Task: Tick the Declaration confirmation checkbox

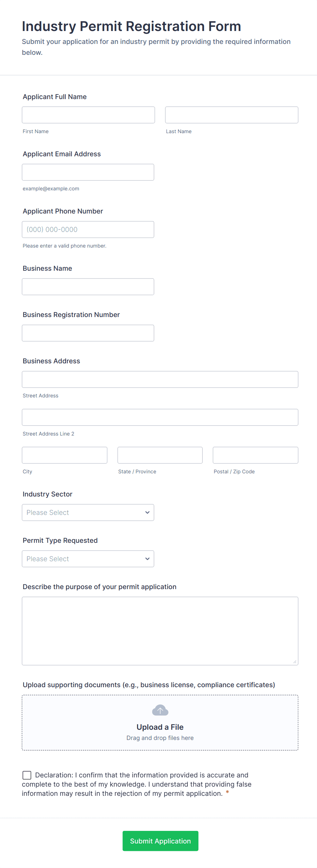Action: click(x=27, y=775)
